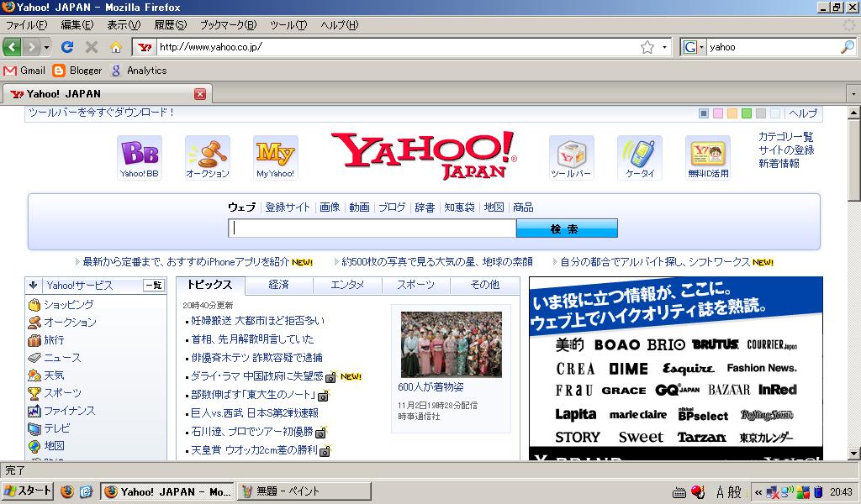Reload the page with the refresh icon

tap(67, 47)
